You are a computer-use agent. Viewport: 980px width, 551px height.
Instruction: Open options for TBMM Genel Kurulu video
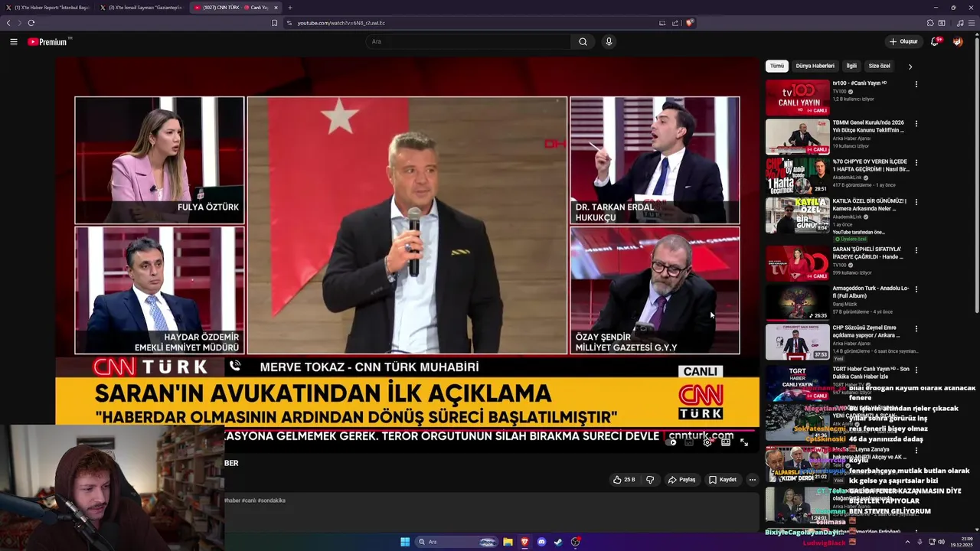pos(916,123)
